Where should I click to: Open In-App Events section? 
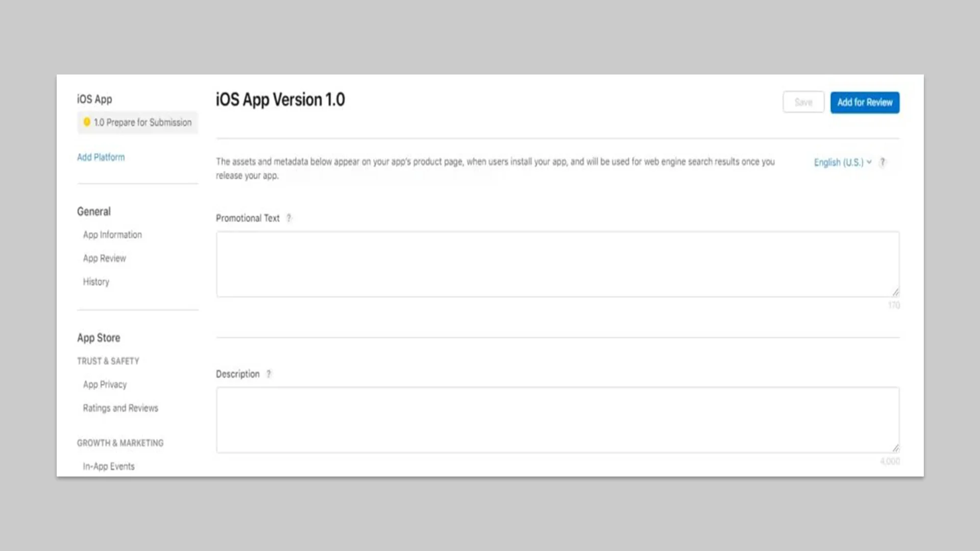[x=109, y=466]
